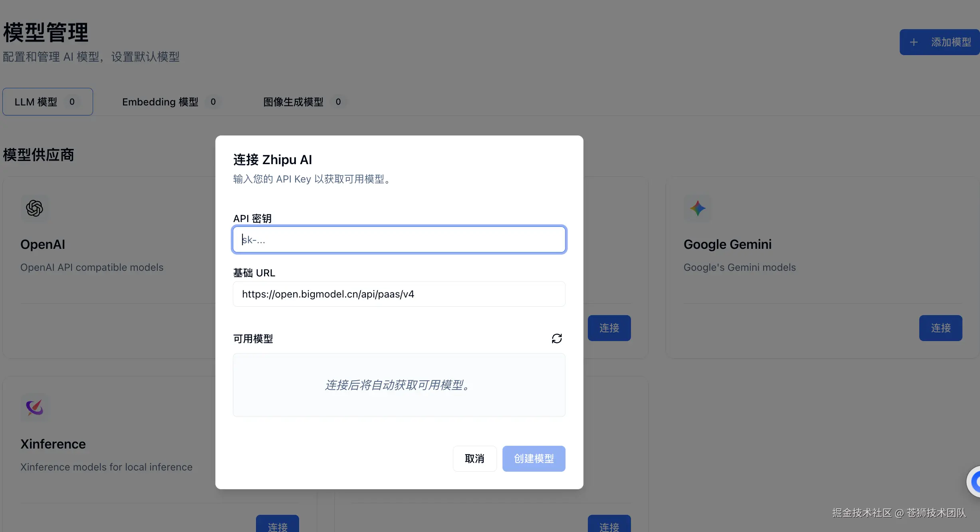Click the empty available models list box

[x=399, y=385]
